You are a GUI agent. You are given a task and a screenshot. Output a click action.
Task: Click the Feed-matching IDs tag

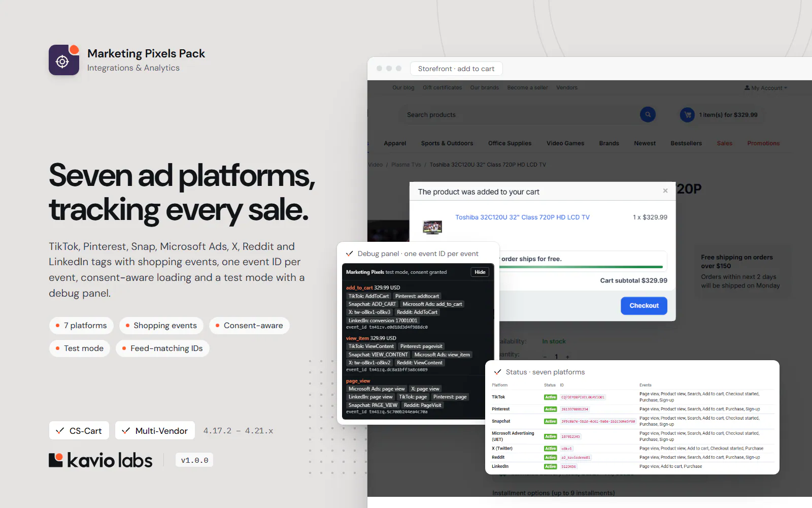pos(162,348)
